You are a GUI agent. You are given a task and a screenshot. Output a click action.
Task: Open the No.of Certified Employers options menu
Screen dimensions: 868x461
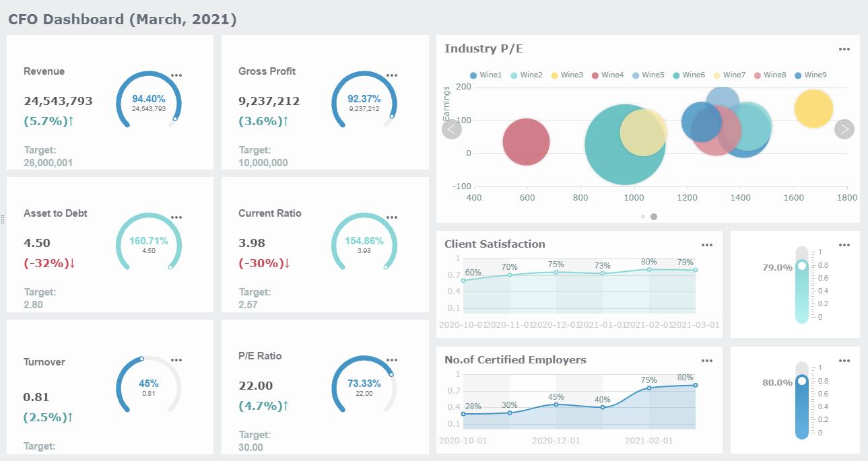(707, 361)
